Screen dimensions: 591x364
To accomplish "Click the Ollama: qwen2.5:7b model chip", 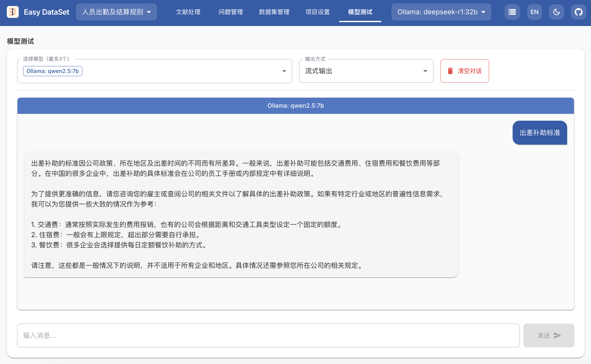I will [53, 71].
